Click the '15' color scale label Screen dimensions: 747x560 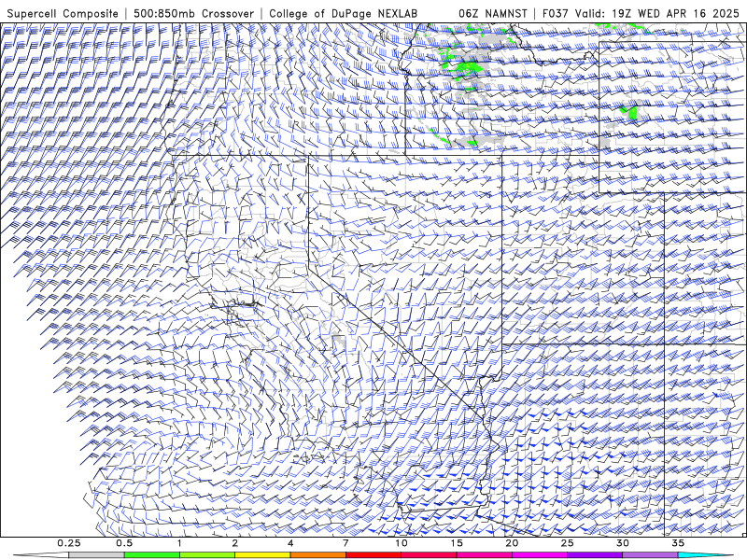click(457, 543)
